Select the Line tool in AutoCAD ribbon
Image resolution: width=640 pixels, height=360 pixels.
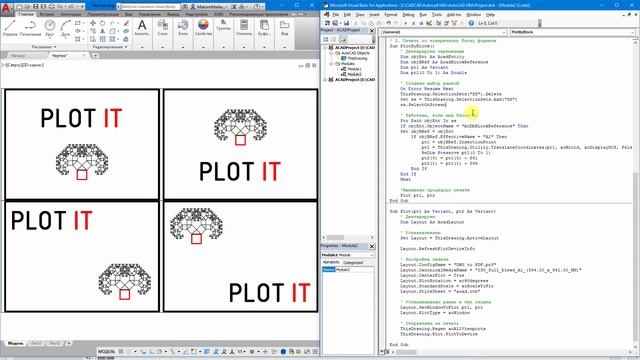tap(10, 27)
